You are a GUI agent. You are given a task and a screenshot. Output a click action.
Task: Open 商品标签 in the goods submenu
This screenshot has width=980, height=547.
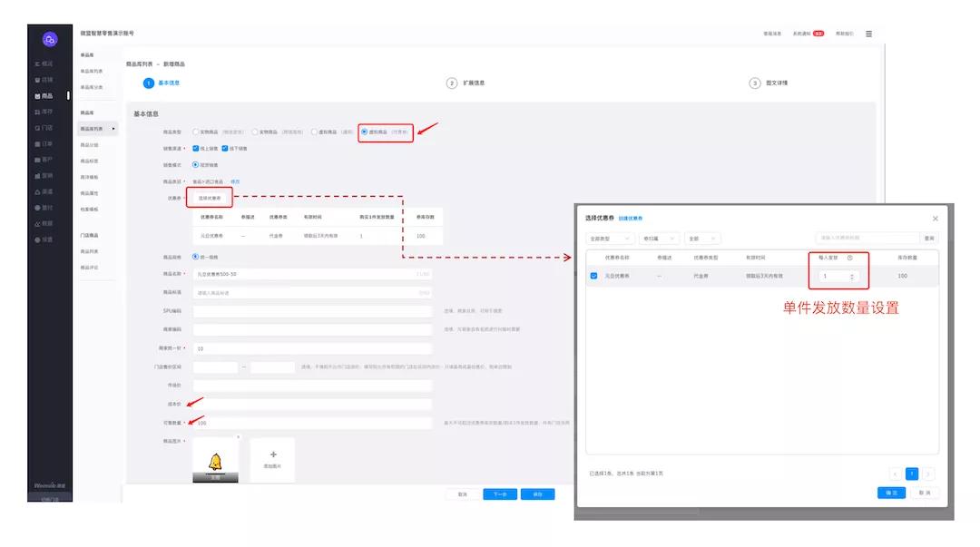click(x=89, y=161)
